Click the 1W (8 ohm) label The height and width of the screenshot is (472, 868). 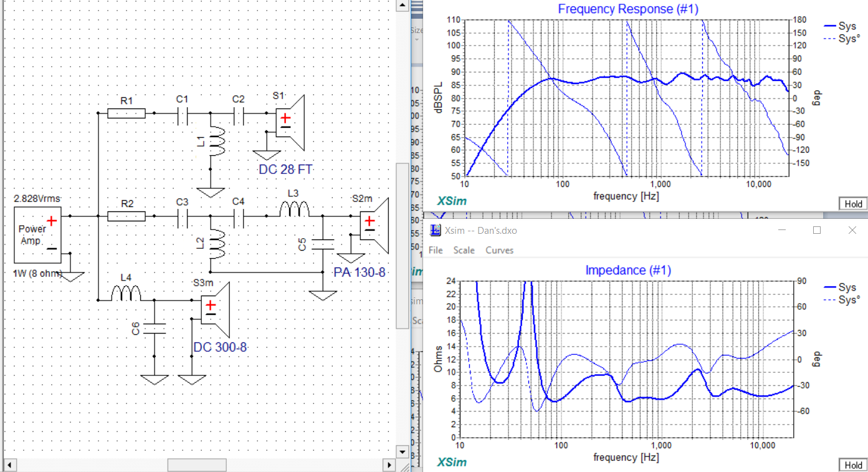tap(36, 274)
